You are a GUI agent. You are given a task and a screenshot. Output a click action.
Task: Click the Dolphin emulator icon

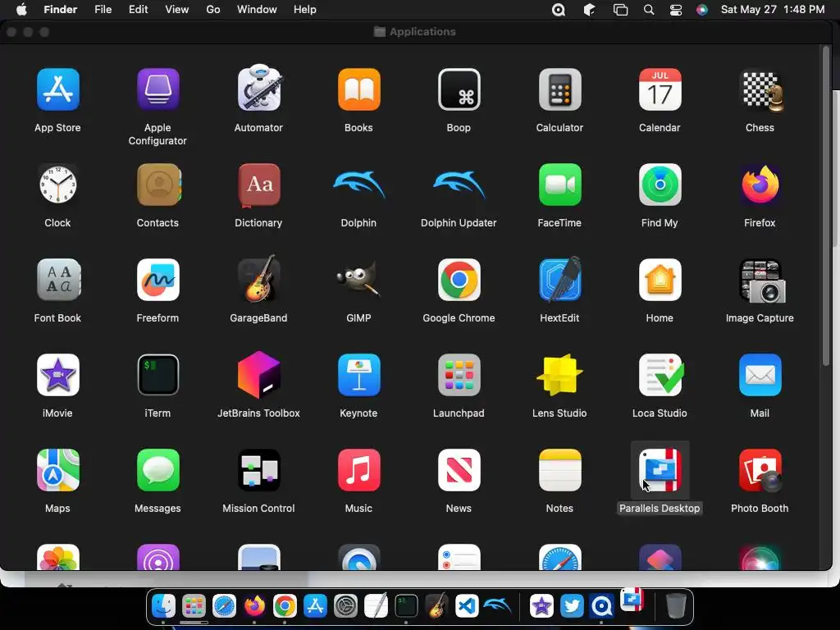tap(359, 185)
